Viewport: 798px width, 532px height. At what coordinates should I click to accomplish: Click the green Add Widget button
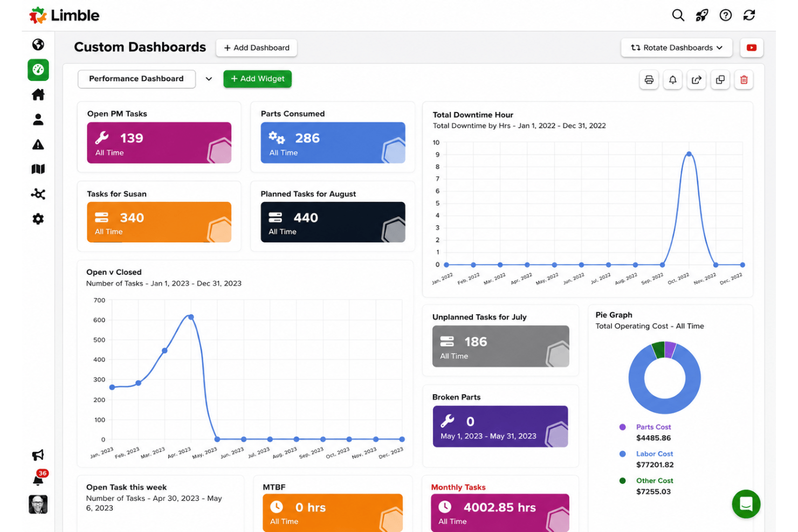coord(257,79)
